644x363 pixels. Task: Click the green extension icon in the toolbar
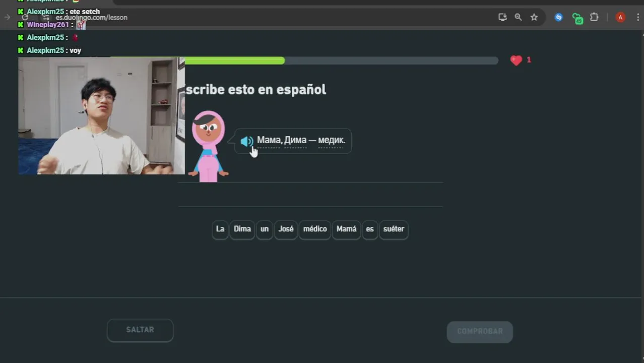pyautogui.click(x=577, y=18)
